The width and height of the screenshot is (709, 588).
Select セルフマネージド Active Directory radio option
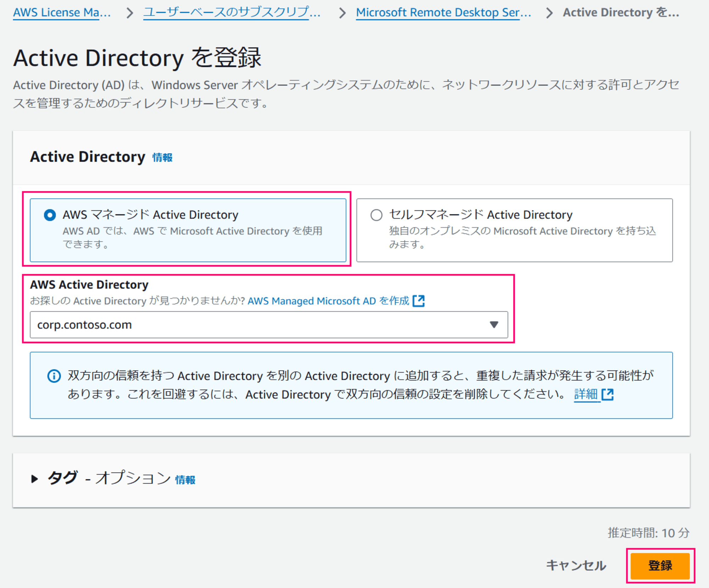point(376,215)
